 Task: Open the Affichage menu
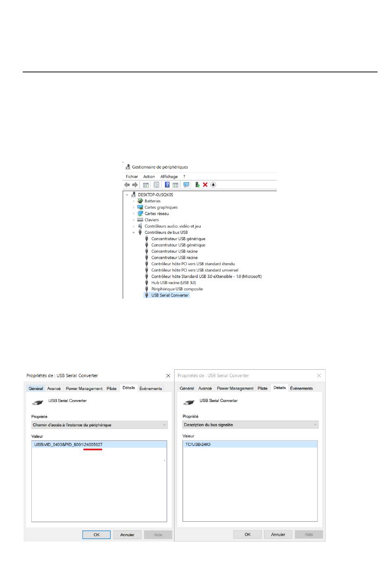click(169, 176)
